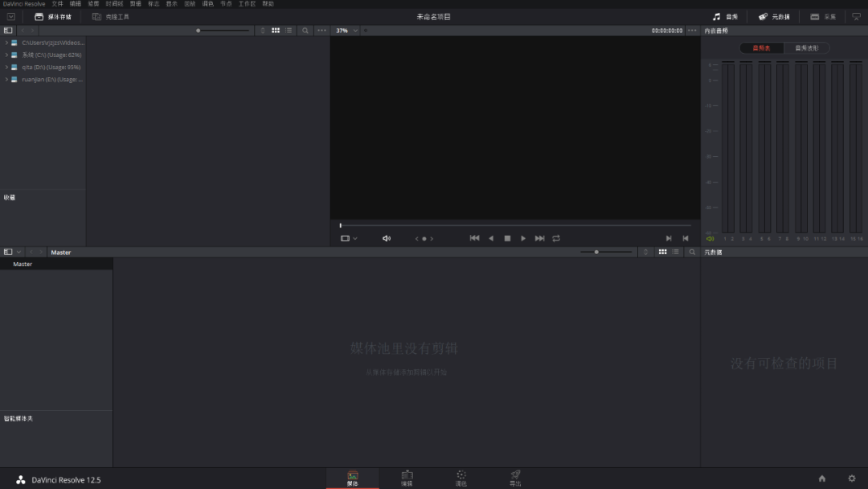
Task: Stop playback in the viewer
Action: [x=507, y=238]
